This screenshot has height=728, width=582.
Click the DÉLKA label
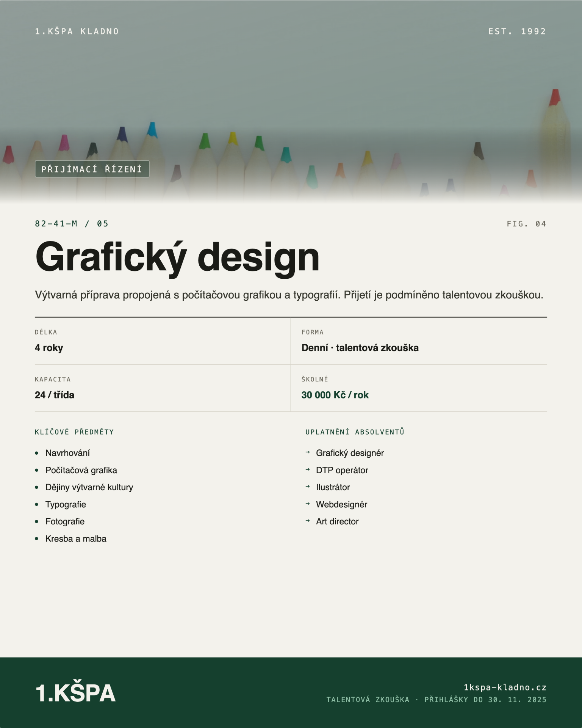[x=46, y=332]
